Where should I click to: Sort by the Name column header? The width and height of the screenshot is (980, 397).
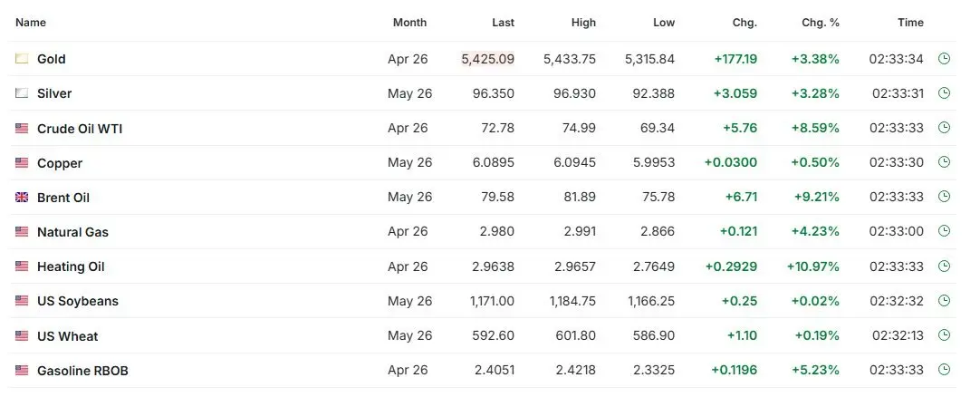[31, 23]
